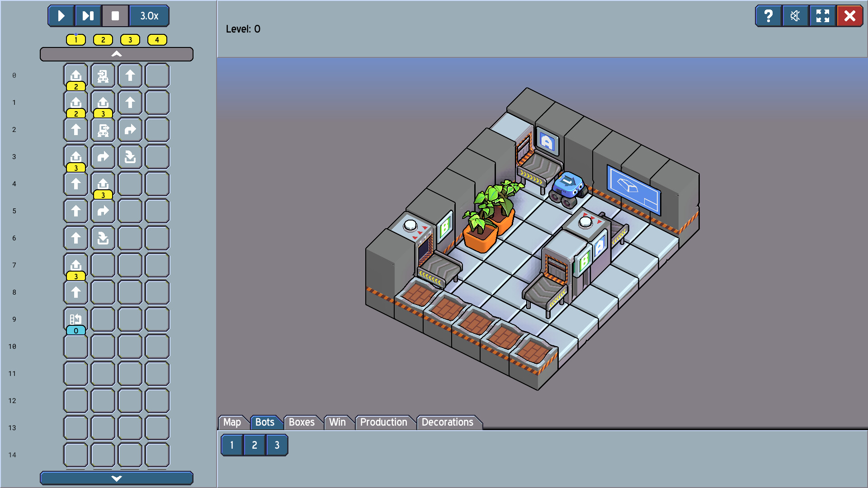Mute the game sound
This screenshot has height=488, width=868.
[x=796, y=16]
